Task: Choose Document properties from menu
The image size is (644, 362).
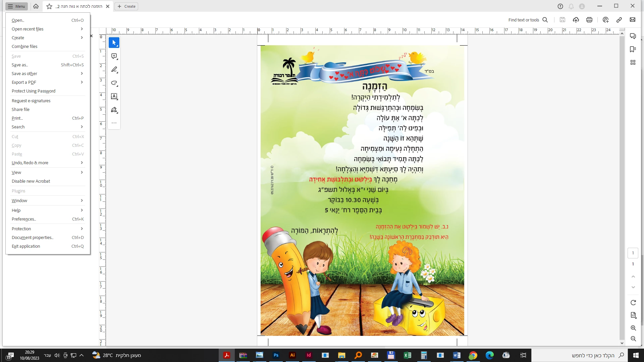Action: pyautogui.click(x=33, y=238)
